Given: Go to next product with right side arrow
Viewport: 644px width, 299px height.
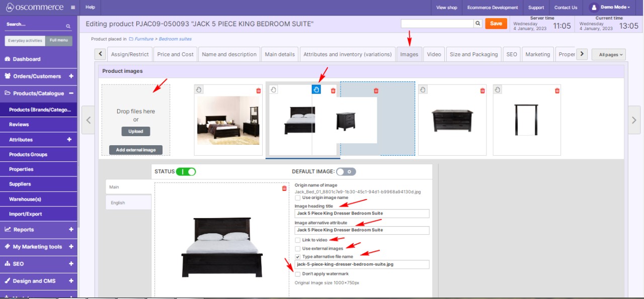Looking at the screenshot, I should 634,120.
